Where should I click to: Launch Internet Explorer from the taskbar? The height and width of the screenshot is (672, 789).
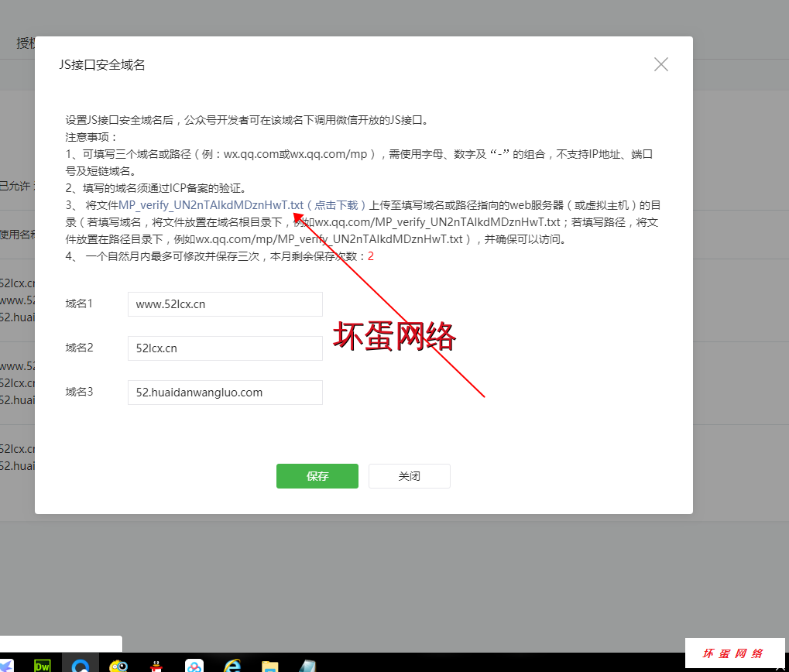232,665
